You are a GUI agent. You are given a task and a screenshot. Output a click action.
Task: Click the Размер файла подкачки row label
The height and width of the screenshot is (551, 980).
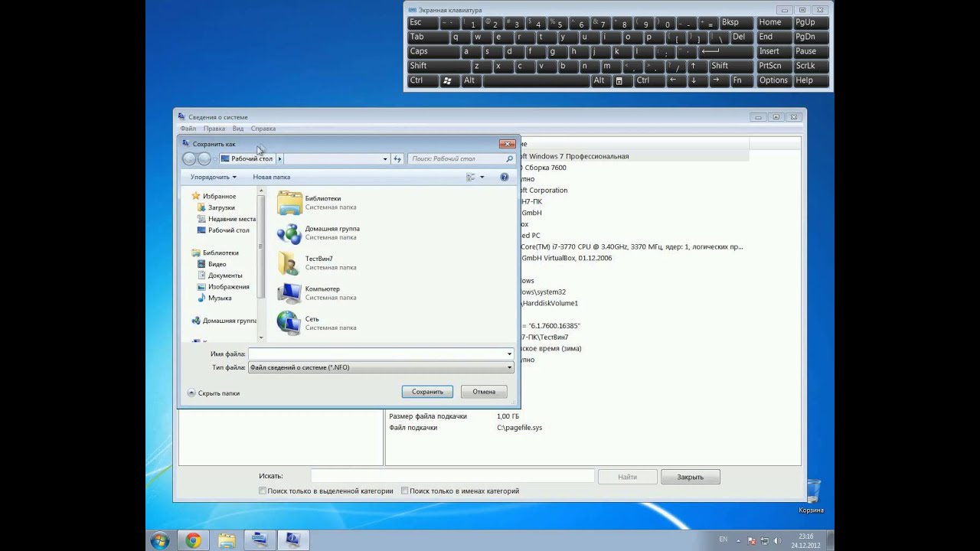428,416
